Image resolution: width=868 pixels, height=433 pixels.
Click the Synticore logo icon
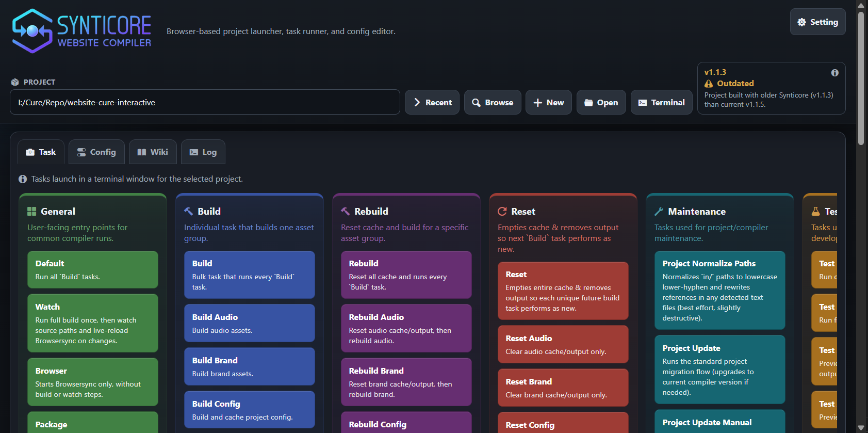pos(32,31)
